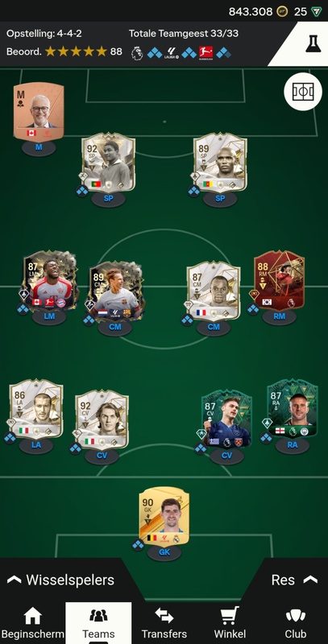Tap the coins balance icon
Screen dimensions: 328x644
(x=282, y=11)
